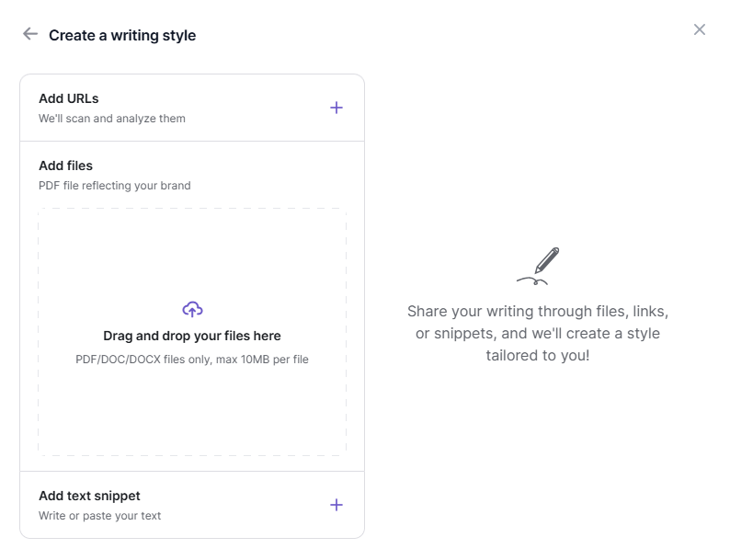Close the Create a writing style dialog
The image size is (730, 560).
(x=700, y=29)
